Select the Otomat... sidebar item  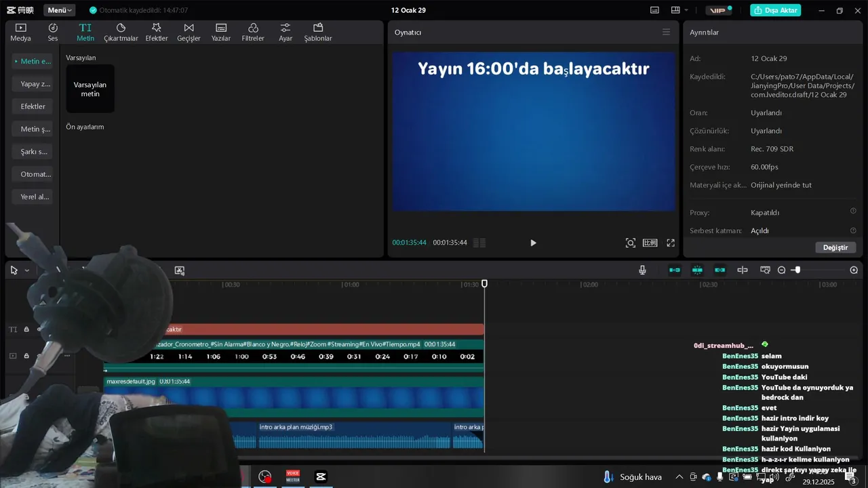33,174
